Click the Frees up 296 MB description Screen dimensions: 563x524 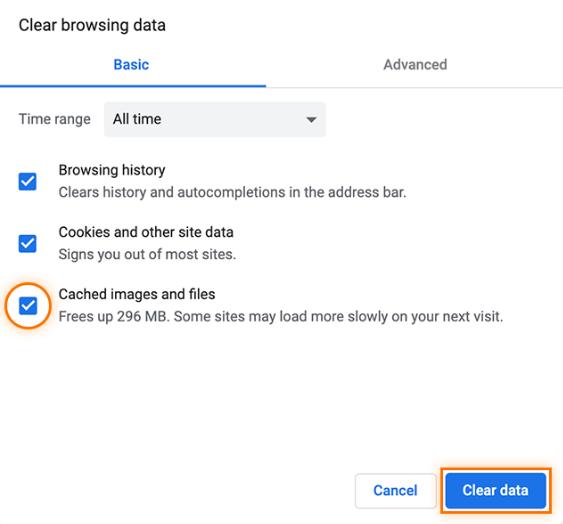pos(281,317)
